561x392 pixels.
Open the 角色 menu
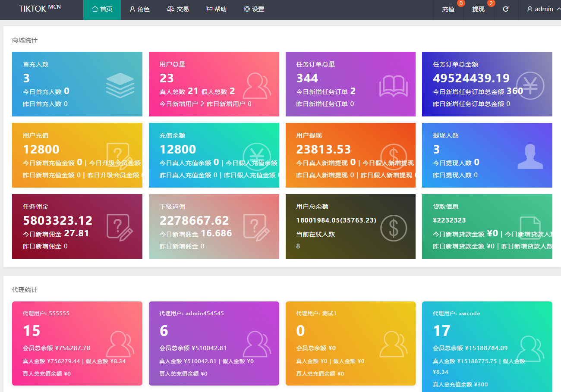(x=139, y=9)
